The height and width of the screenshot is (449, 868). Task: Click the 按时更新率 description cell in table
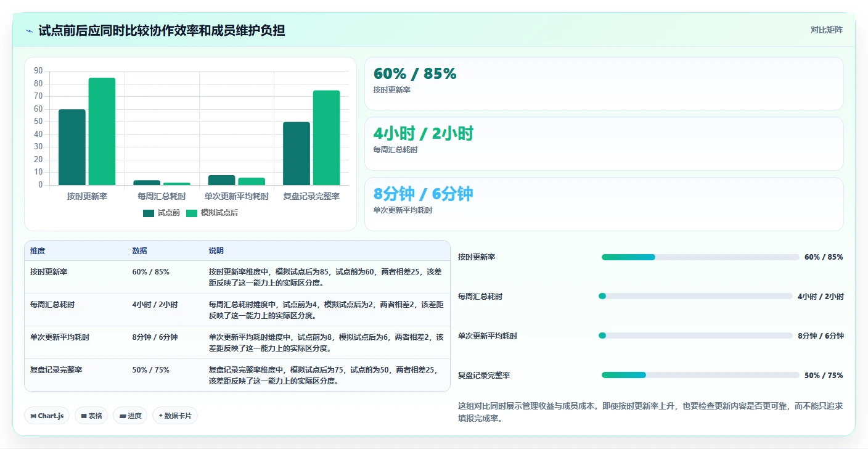coord(325,277)
